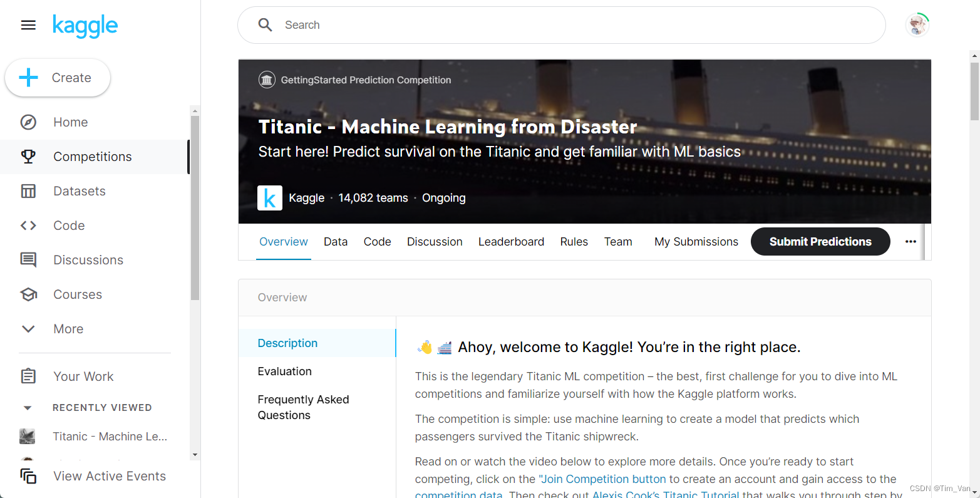
Task: Click the search magnifier icon
Action: pyautogui.click(x=265, y=24)
